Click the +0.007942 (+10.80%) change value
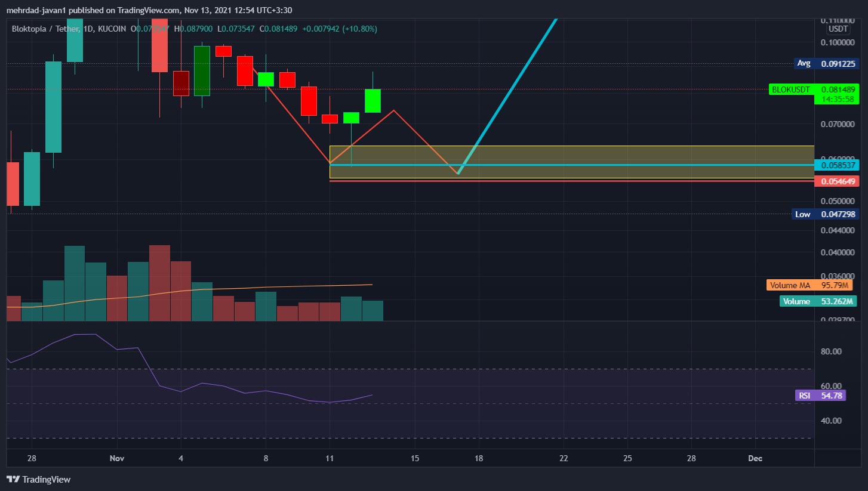 [340, 29]
